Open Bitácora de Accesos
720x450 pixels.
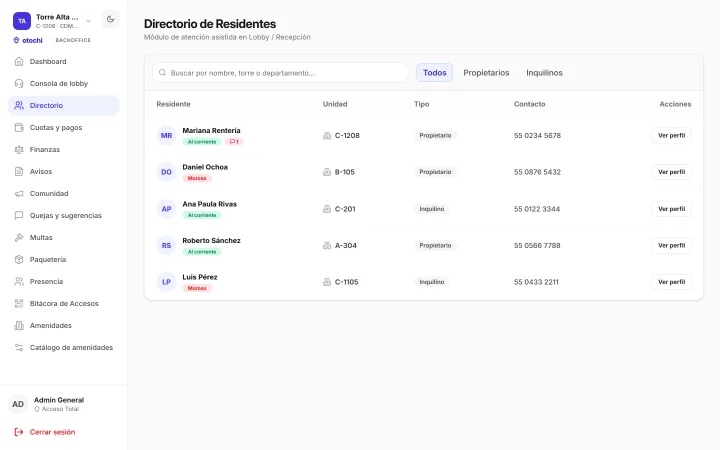coord(64,304)
